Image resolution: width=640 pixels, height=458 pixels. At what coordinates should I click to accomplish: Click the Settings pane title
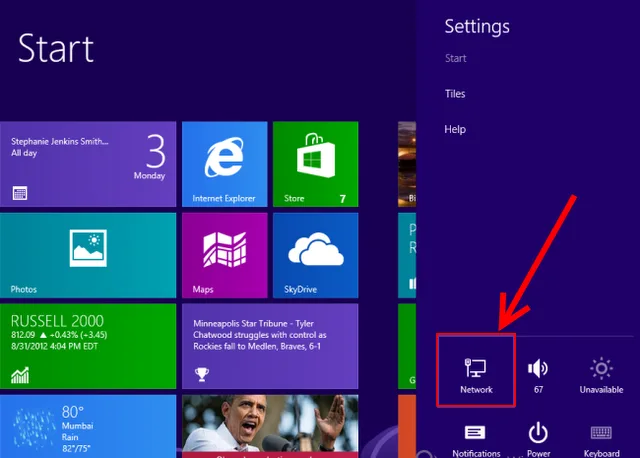(477, 27)
